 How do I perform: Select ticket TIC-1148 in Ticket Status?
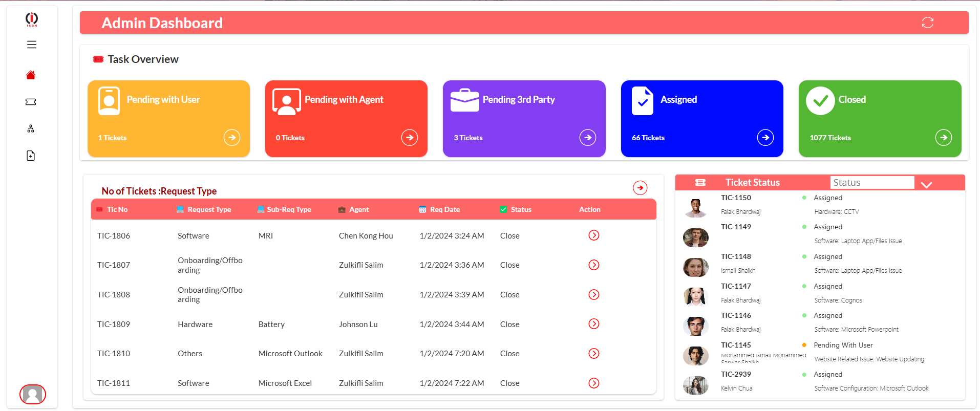736,256
